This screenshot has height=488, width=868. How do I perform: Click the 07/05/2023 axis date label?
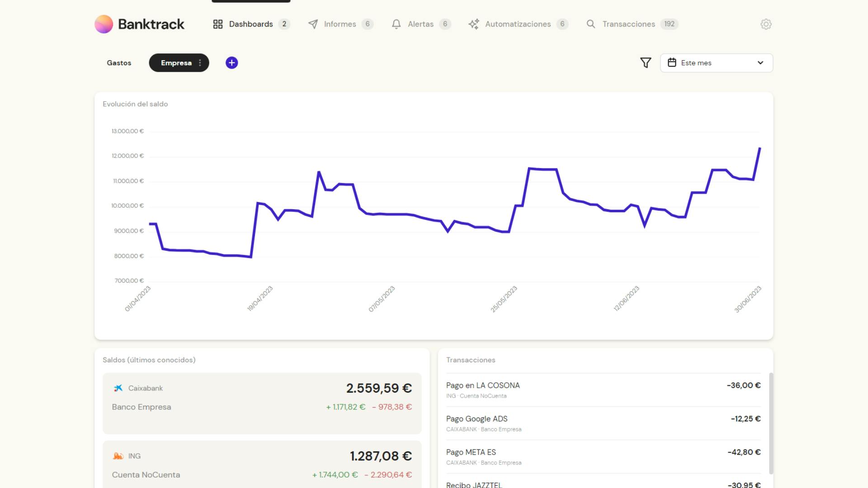click(x=382, y=299)
